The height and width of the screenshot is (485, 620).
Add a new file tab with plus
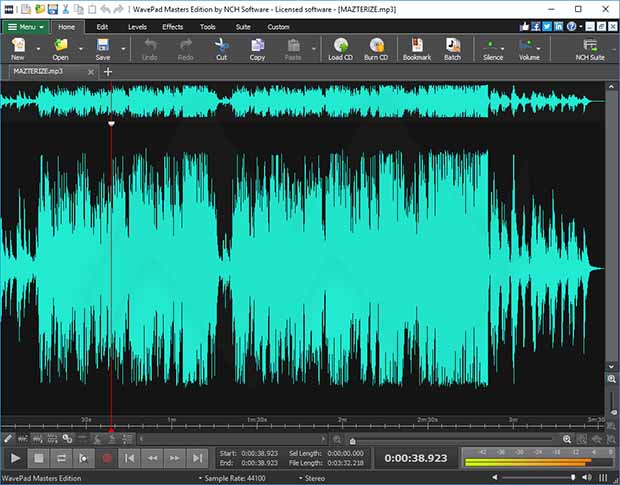(108, 72)
